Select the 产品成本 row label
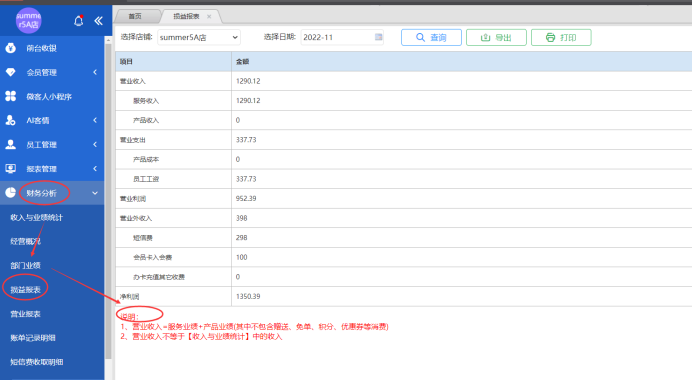Viewport: 692px width, 380px height. pos(146,159)
